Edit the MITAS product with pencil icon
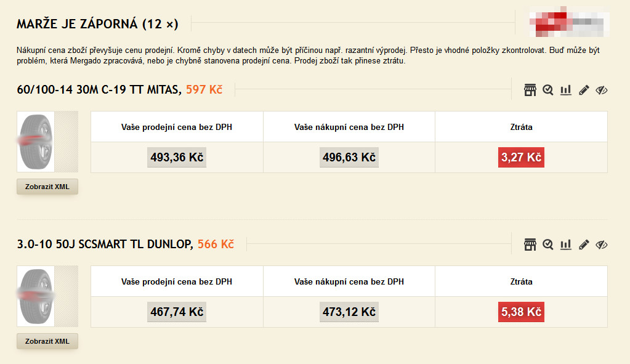 point(584,90)
